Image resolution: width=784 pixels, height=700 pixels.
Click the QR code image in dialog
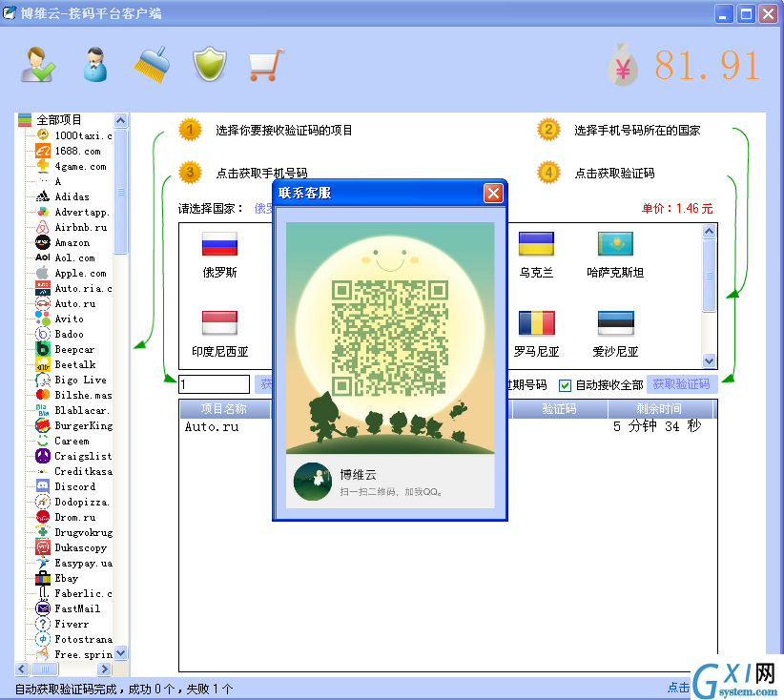[x=390, y=338]
